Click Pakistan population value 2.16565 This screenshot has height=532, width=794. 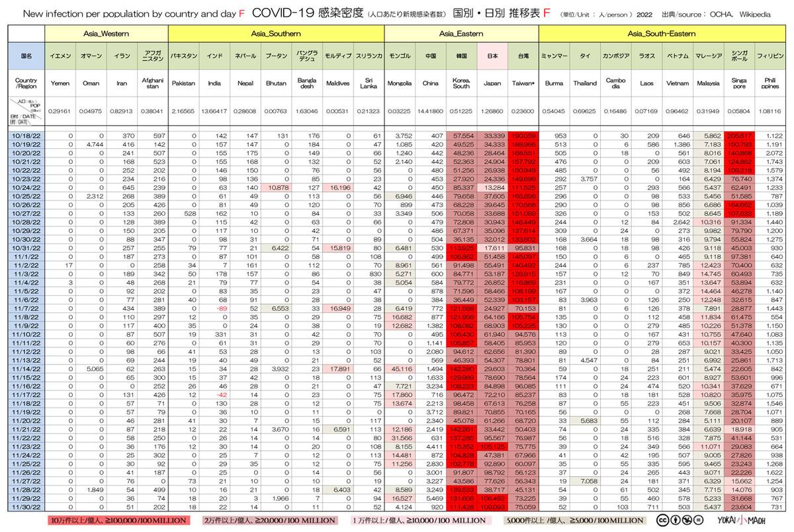(183, 111)
